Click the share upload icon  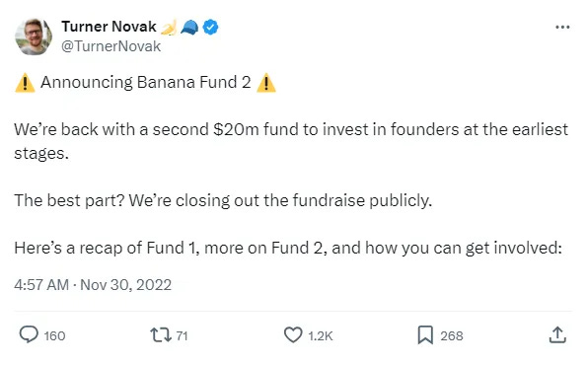click(557, 334)
